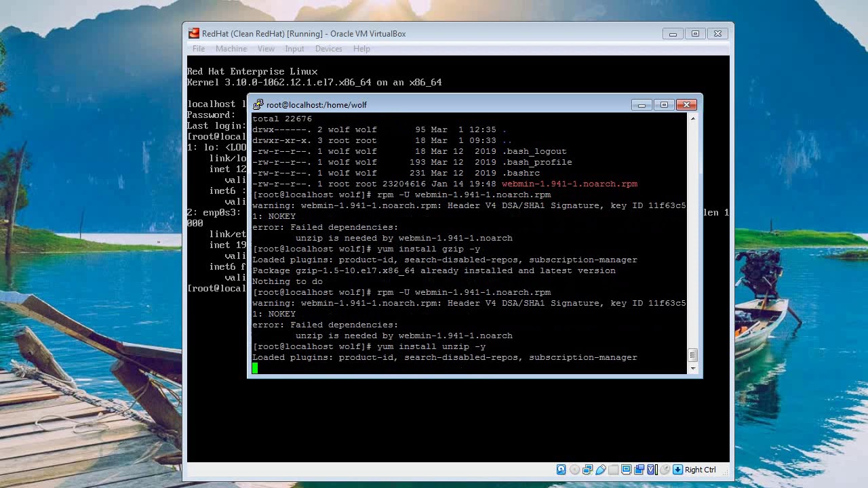Click the display settings icon in VirtualBox status bar
Image resolution: width=868 pixels, height=488 pixels.
[x=627, y=470]
